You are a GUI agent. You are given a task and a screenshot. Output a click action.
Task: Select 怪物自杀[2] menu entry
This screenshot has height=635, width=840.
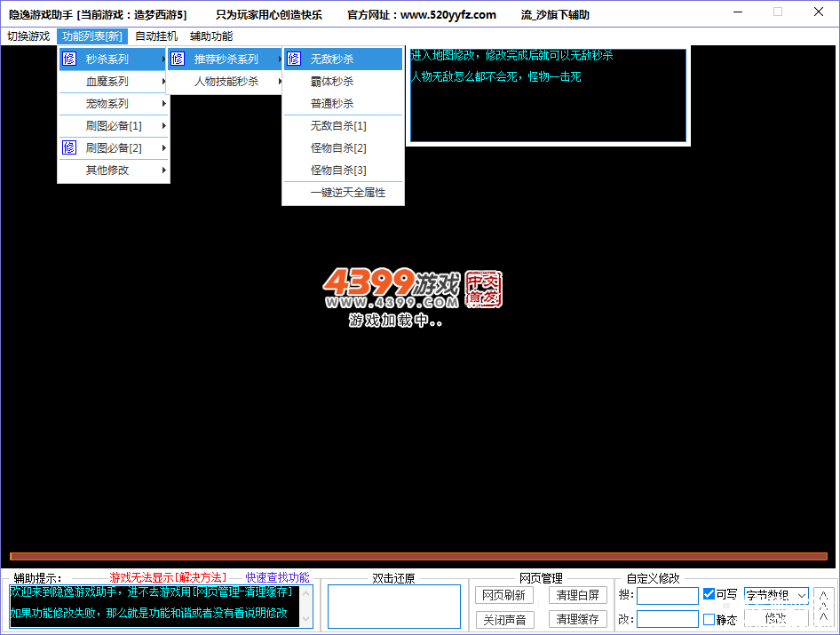[x=343, y=148]
